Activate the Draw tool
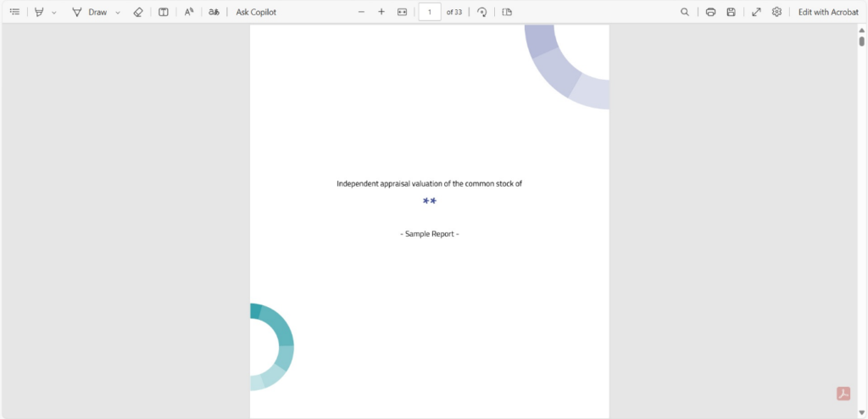The height and width of the screenshot is (419, 868). 90,12
